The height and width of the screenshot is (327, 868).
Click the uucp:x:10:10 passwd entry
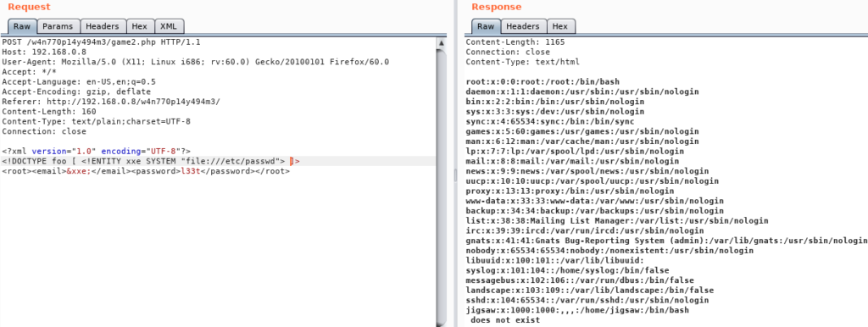point(593,181)
